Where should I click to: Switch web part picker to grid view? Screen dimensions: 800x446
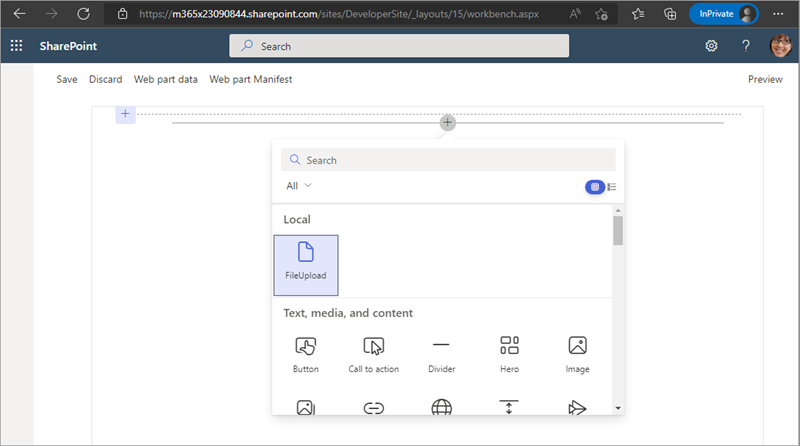tap(595, 187)
